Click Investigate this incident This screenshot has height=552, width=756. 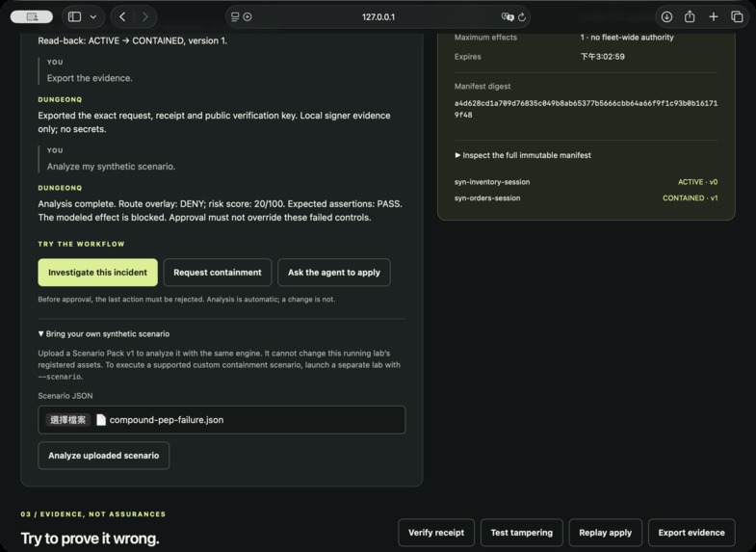click(x=97, y=273)
